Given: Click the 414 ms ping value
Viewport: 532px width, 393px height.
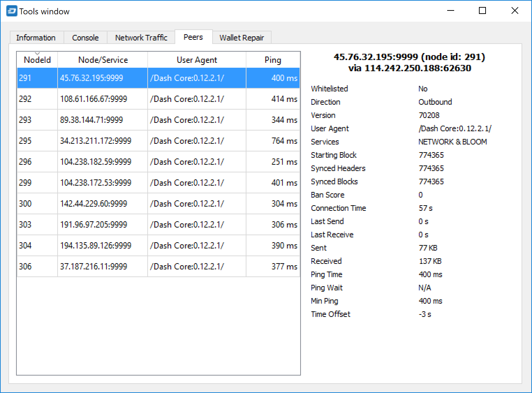Looking at the screenshot, I should (285, 99).
